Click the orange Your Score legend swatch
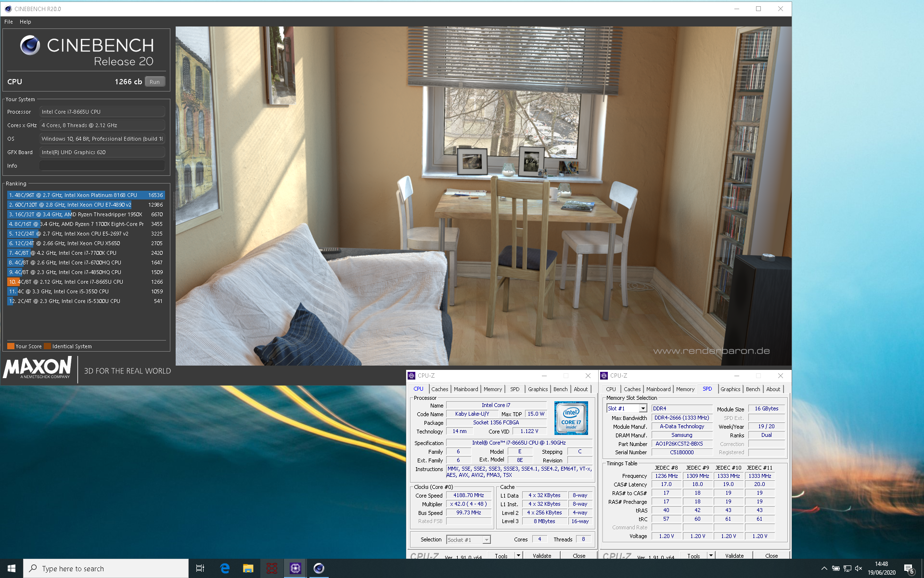The height and width of the screenshot is (578, 924). pyautogui.click(x=11, y=346)
